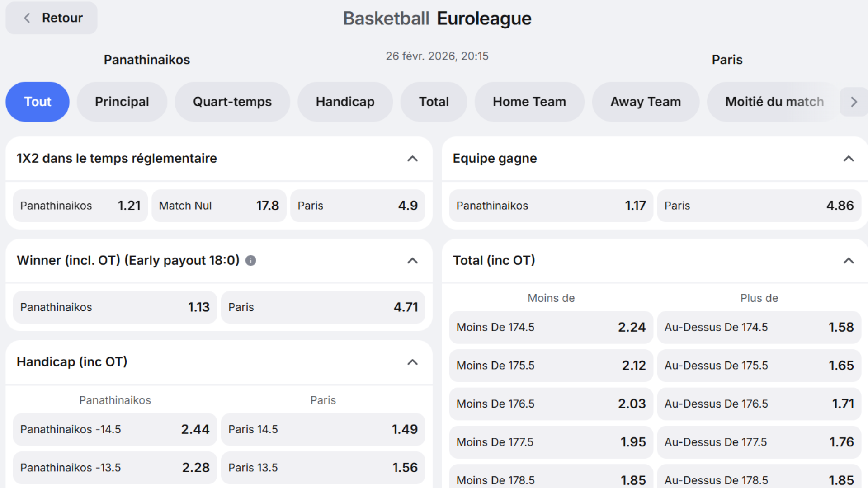This screenshot has width=868, height=488.
Task: Switch to the Principal market tab
Action: point(122,102)
